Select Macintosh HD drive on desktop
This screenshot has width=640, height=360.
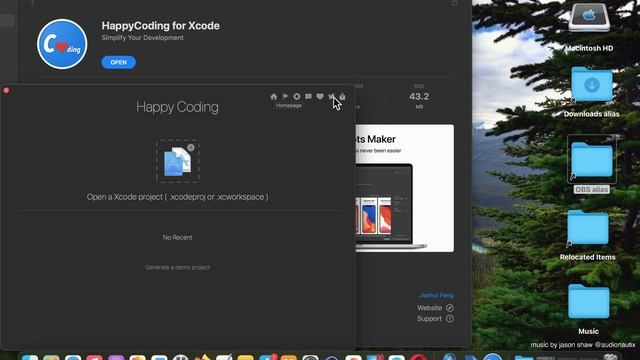coord(589,27)
